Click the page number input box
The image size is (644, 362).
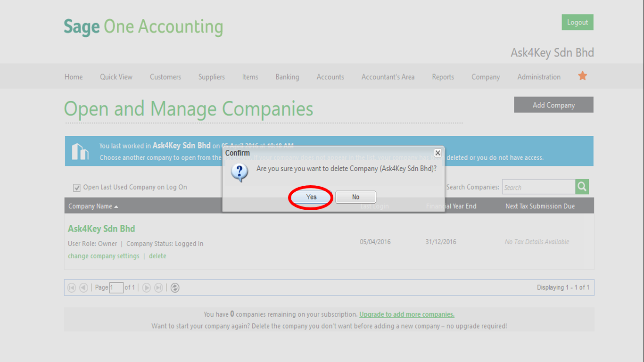tap(116, 288)
